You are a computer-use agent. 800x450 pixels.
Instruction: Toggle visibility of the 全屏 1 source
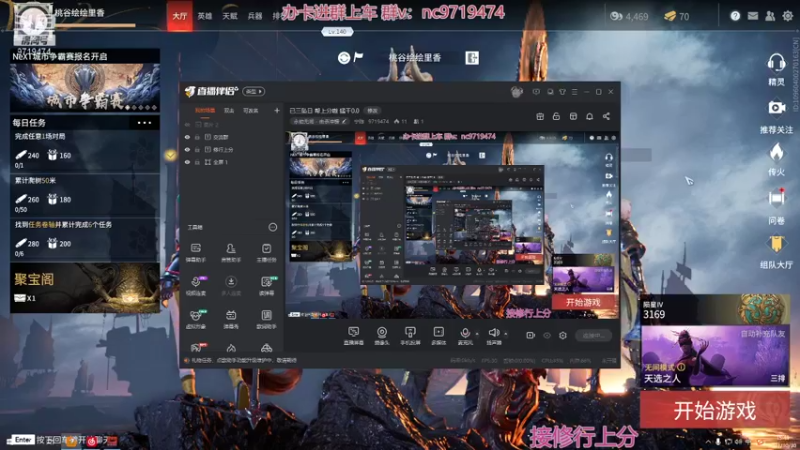187,162
